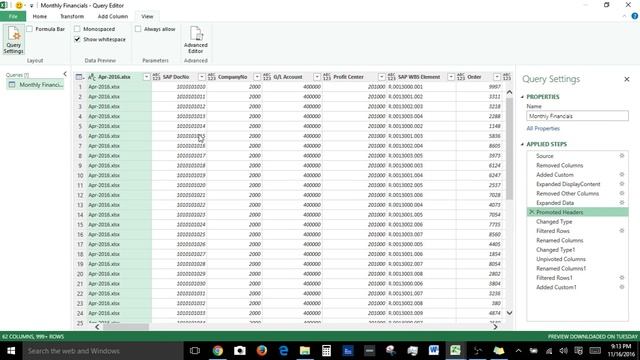Collapse the APPLIED STEPS section

point(522,144)
